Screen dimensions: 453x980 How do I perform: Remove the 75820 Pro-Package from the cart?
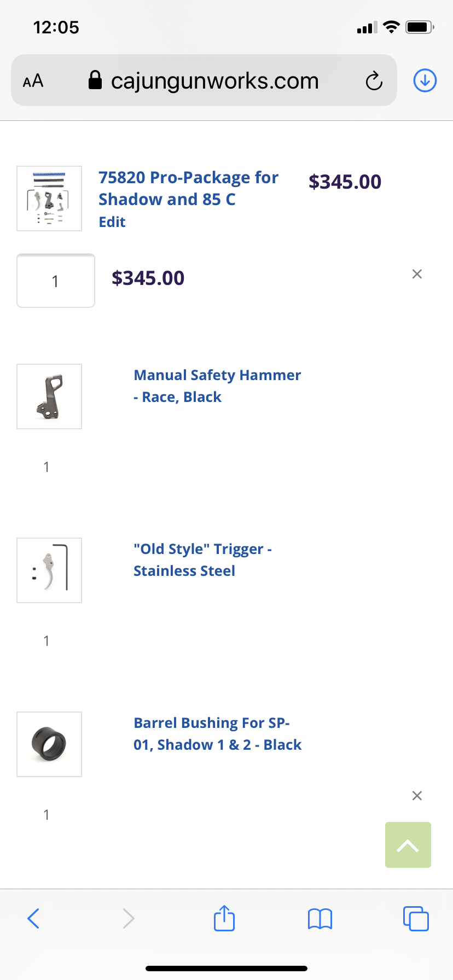click(417, 274)
